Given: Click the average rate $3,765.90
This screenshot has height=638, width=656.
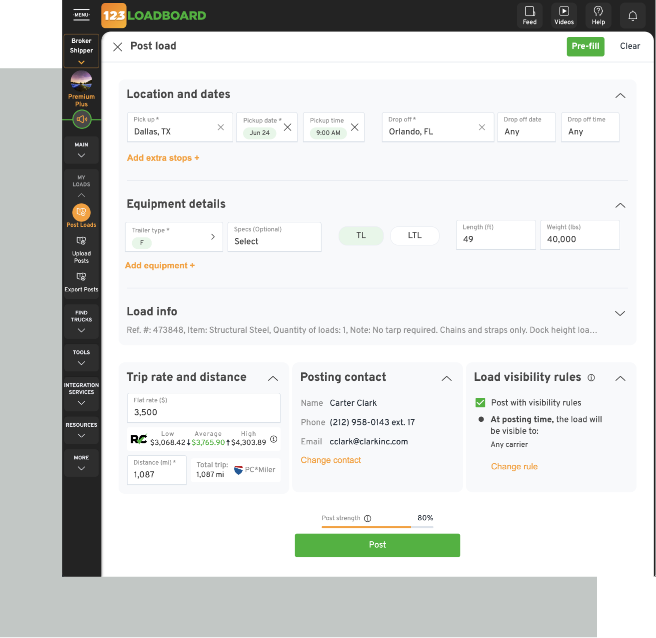Looking at the screenshot, I should [x=208, y=443].
